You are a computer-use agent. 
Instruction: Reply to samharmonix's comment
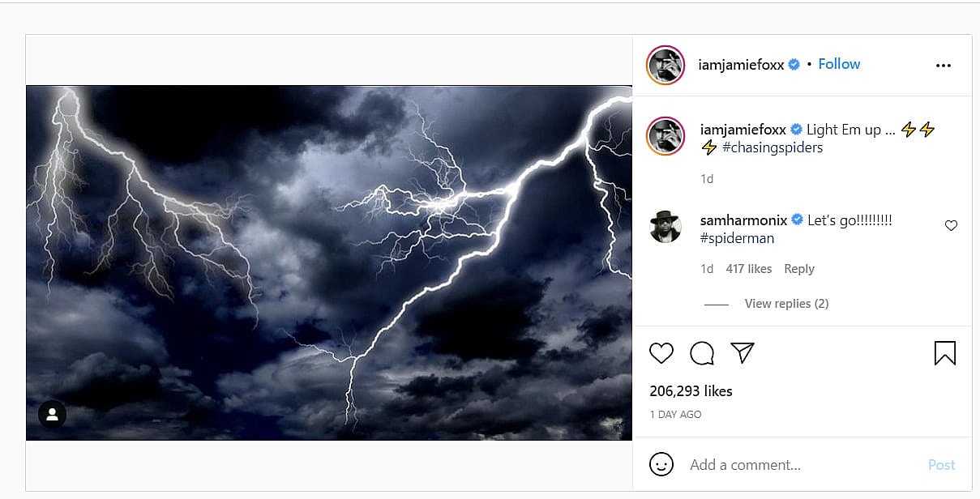(799, 269)
